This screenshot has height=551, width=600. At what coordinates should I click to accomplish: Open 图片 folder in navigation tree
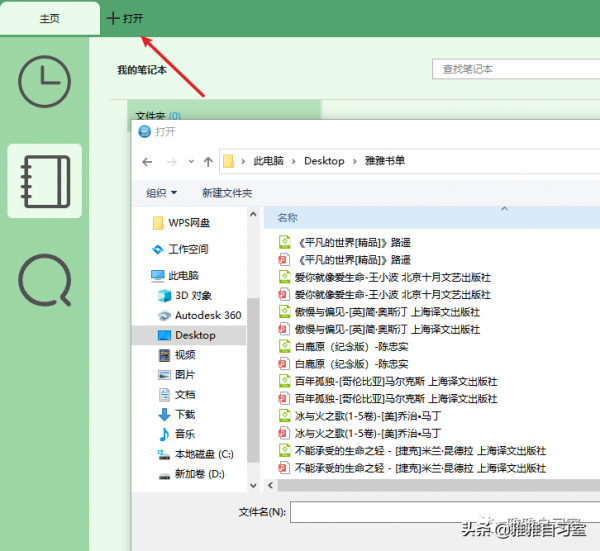[x=177, y=375]
